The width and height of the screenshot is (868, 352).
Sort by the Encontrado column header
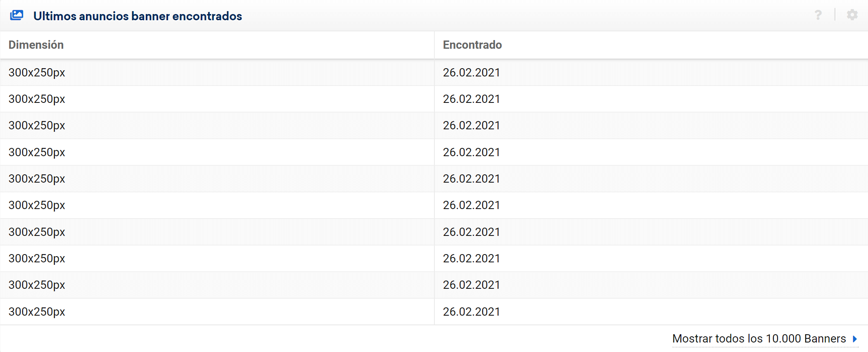[472, 45]
